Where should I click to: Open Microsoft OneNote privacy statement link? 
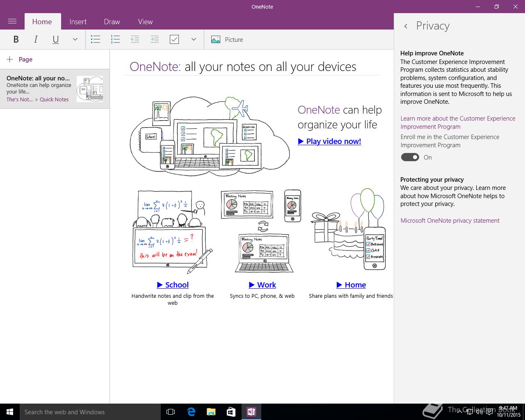[450, 221]
